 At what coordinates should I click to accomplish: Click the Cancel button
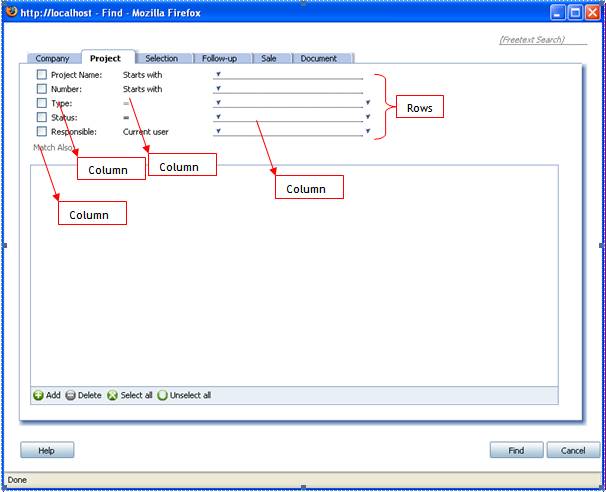574,450
